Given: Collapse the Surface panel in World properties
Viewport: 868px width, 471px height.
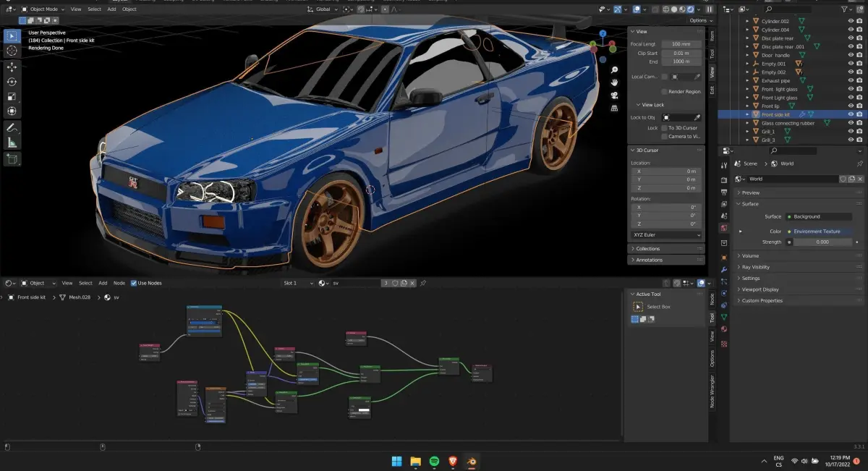Looking at the screenshot, I should (799, 203).
